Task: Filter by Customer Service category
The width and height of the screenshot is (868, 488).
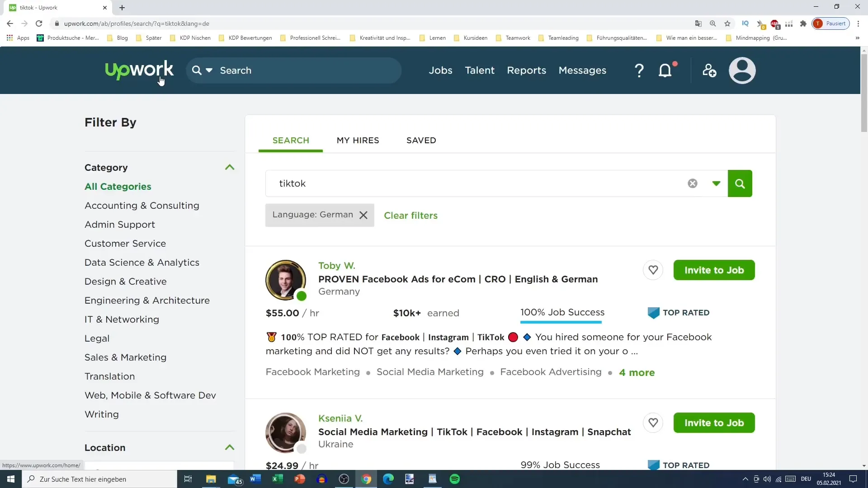Action: point(125,244)
